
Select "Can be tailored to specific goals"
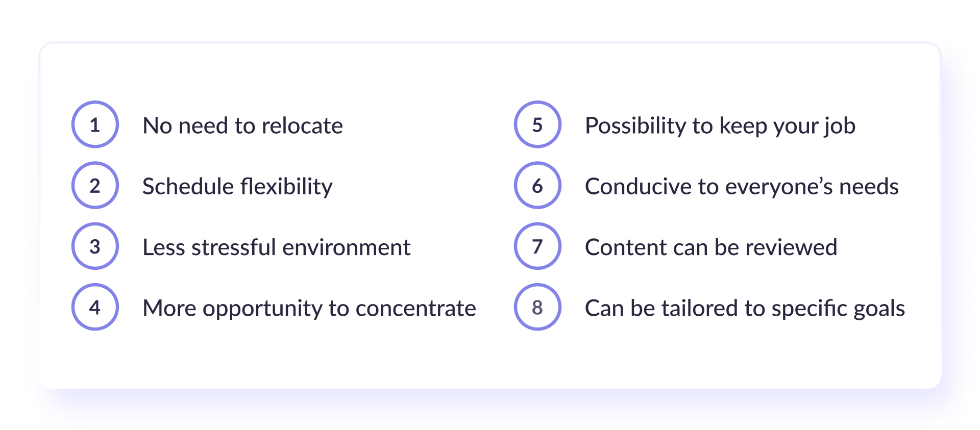pyautogui.click(x=745, y=309)
